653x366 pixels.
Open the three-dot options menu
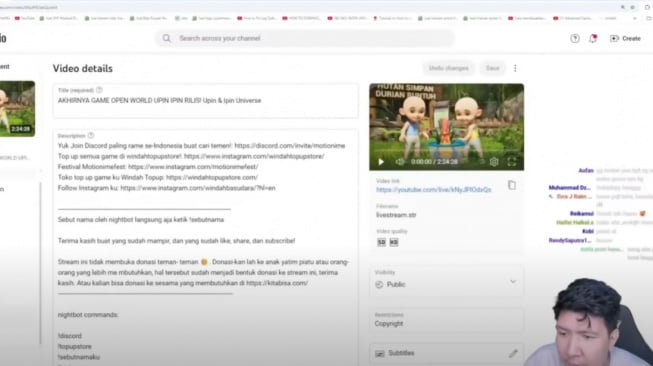(x=515, y=68)
